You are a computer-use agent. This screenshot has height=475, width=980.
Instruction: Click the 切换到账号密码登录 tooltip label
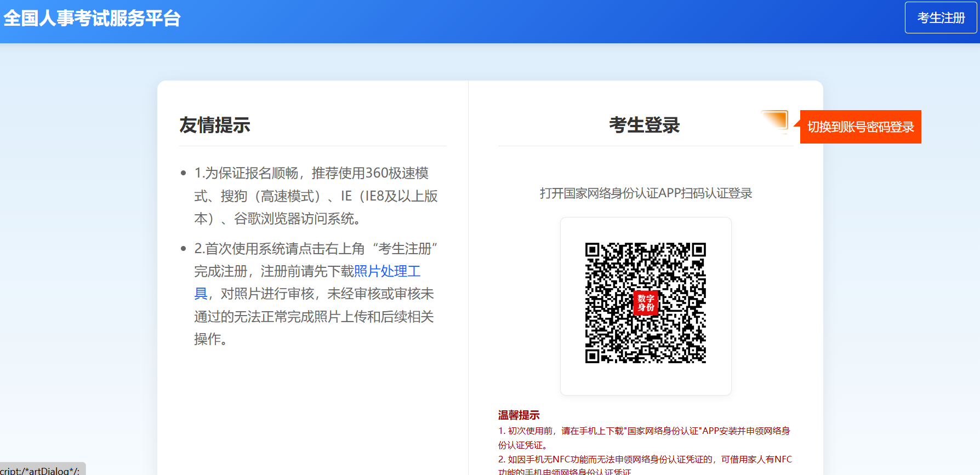861,127
